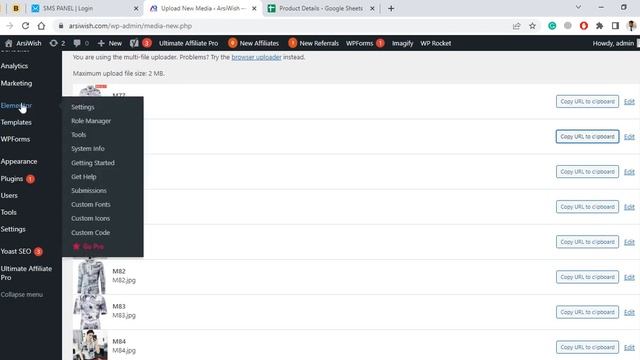
Task: Choose Getting Started in Elementor submenu
Action: [93, 163]
